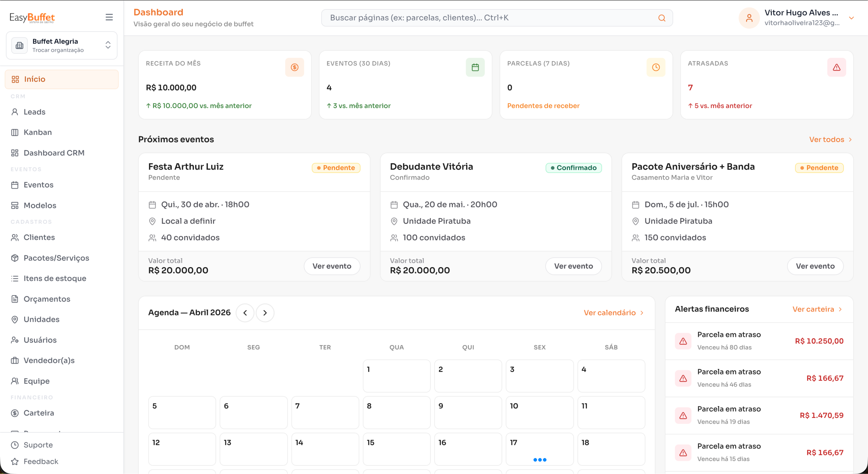868x474 pixels.
Task: Open the Buffet Alegria organization switcher chevrons
Action: [108, 45]
